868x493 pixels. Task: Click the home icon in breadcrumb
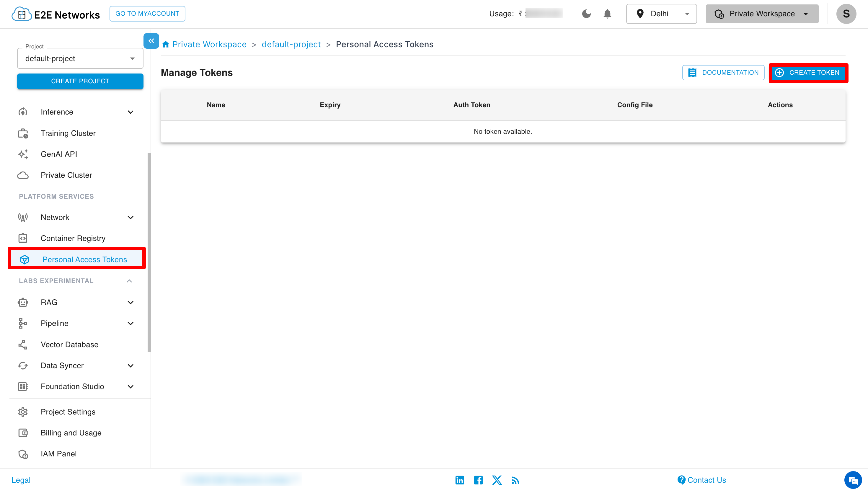(166, 44)
